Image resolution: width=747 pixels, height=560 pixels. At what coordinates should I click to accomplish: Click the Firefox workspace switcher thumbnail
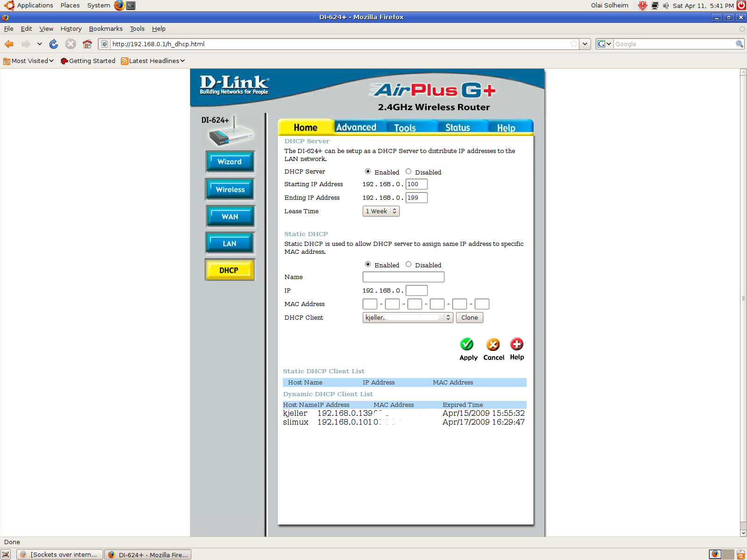point(715,554)
